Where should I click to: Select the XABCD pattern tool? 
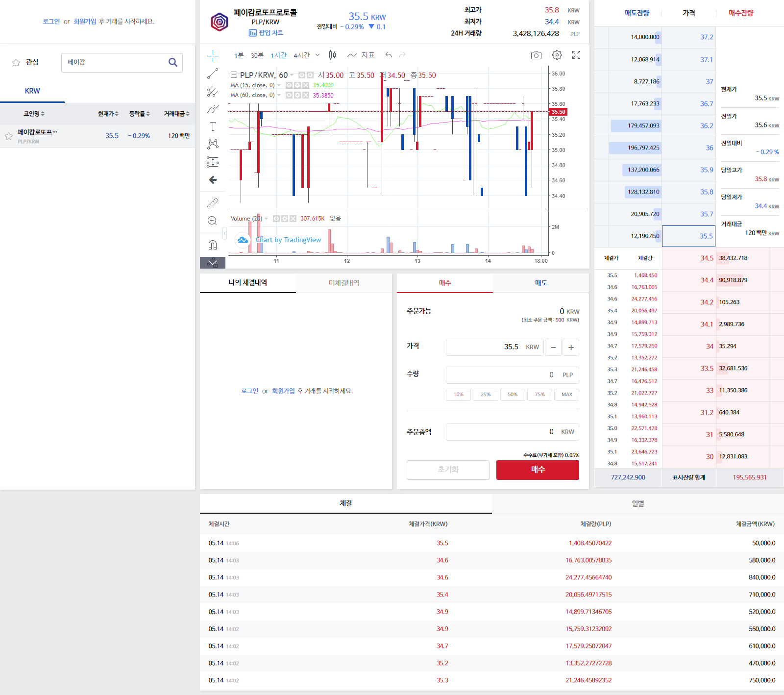tap(213, 144)
